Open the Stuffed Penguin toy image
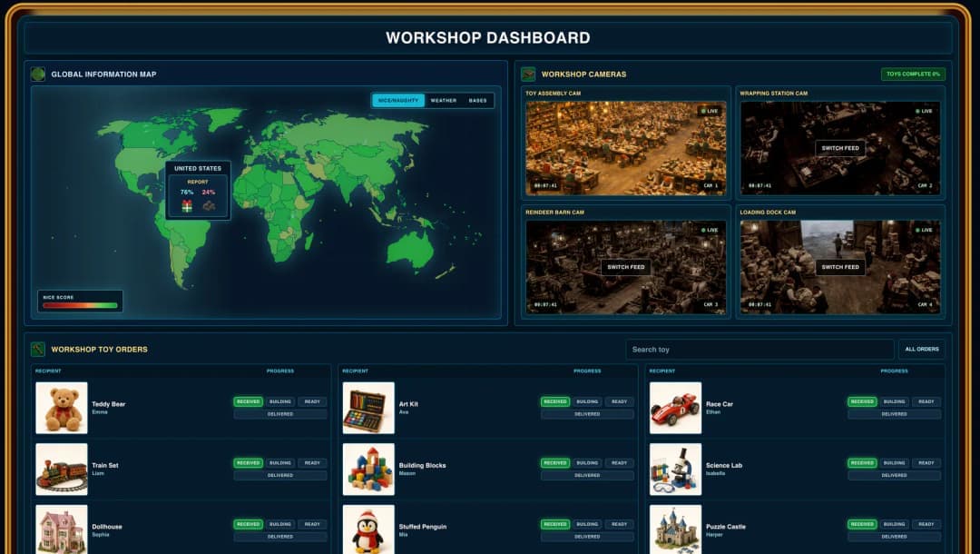 pos(368,529)
